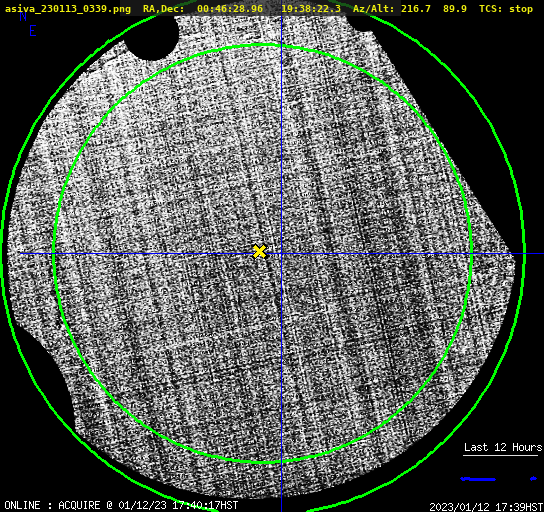Click the inner green circle at its top

point(263,45)
